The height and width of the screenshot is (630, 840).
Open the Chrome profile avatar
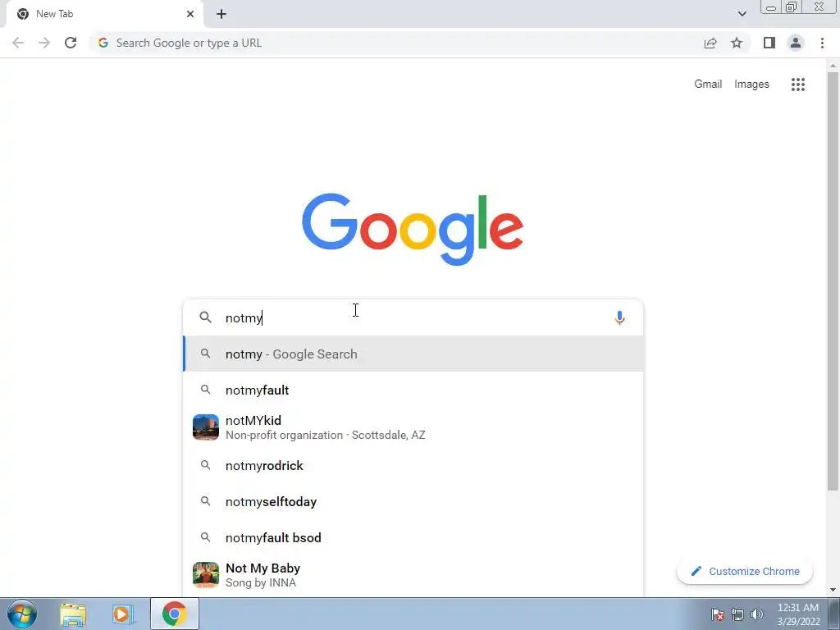tap(796, 43)
